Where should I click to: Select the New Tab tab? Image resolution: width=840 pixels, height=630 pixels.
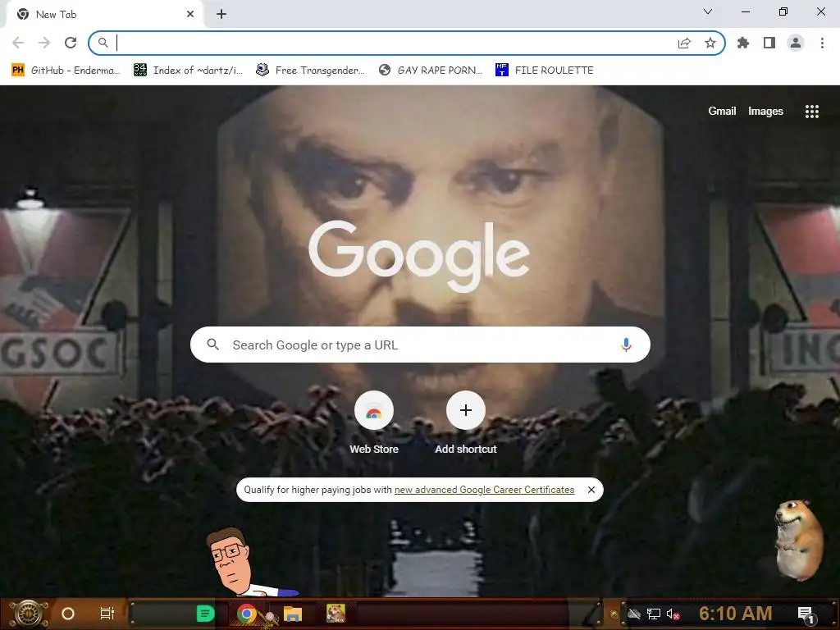[104, 15]
